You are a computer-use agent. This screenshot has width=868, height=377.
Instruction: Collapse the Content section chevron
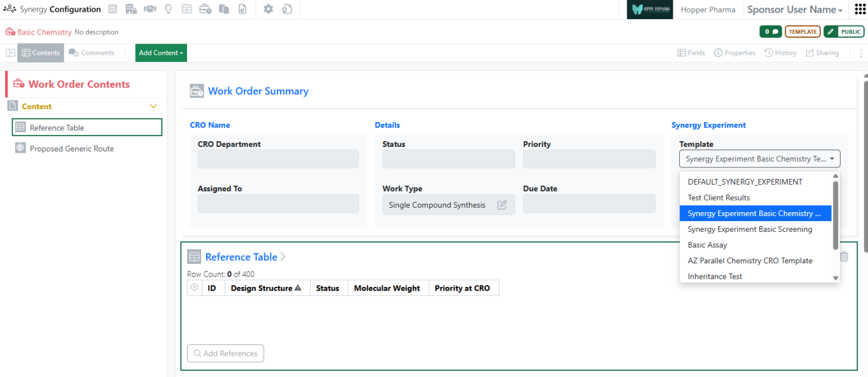(x=153, y=107)
